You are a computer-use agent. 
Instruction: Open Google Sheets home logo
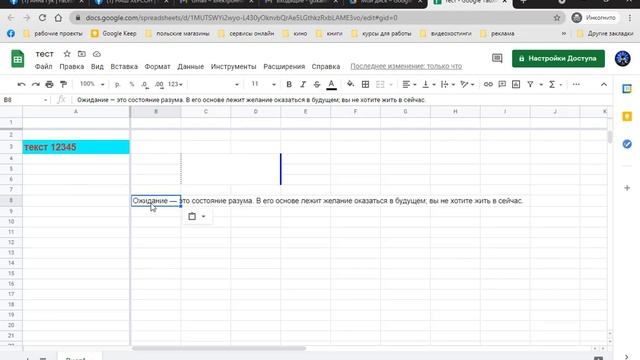tap(18, 59)
